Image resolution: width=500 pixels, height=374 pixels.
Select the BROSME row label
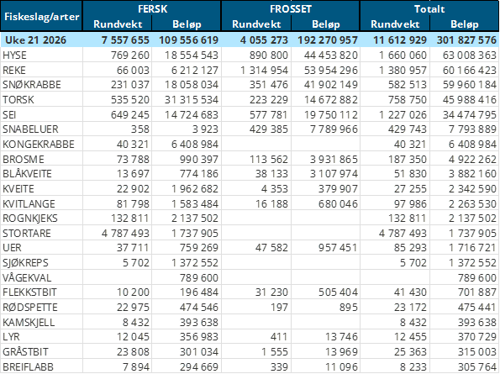tap(23, 159)
